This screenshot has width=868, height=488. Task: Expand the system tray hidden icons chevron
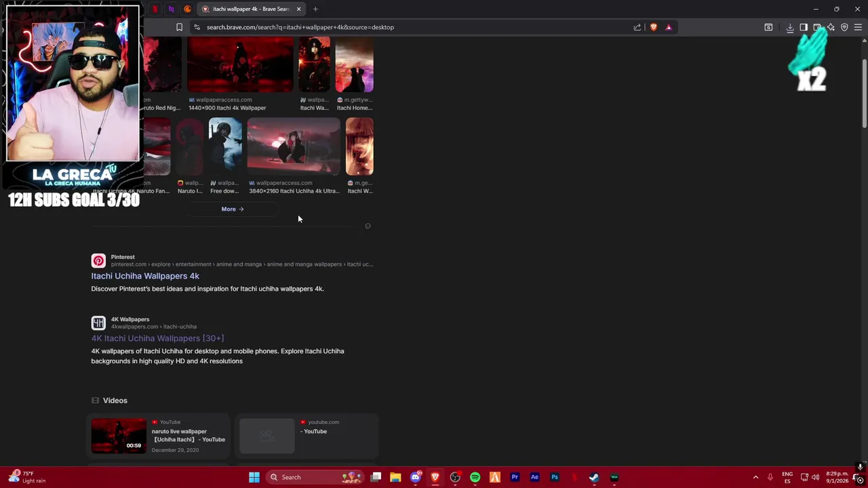click(x=755, y=477)
